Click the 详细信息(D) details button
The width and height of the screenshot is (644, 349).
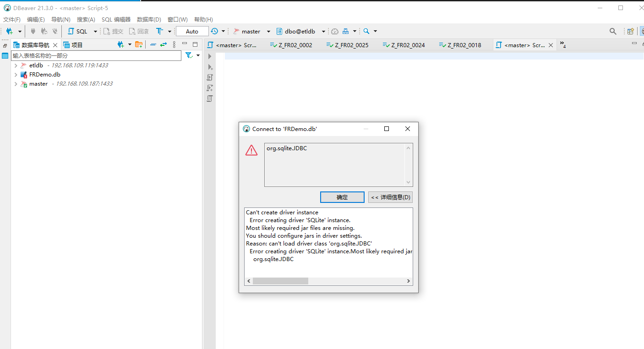pyautogui.click(x=390, y=197)
